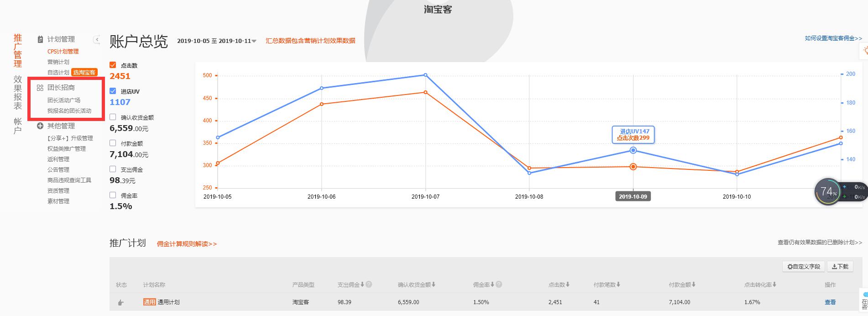Uncheck the 点击数 checkbox

pyautogui.click(x=113, y=65)
